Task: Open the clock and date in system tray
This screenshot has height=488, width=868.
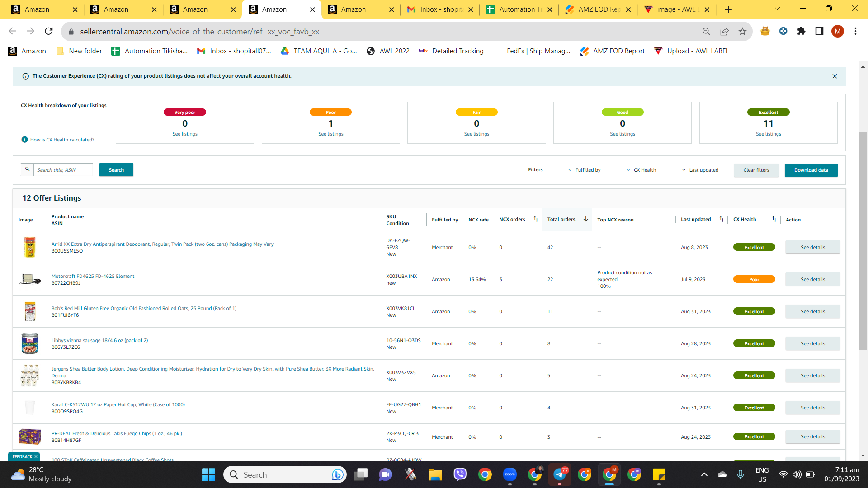Action: tap(842, 474)
